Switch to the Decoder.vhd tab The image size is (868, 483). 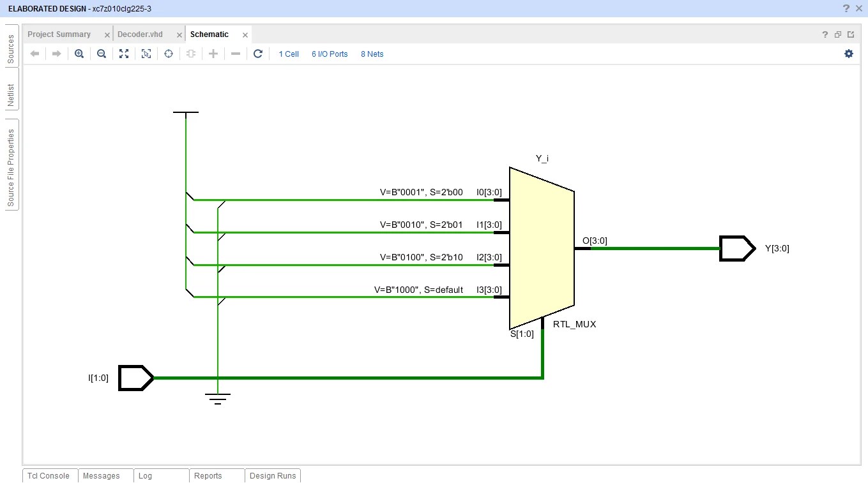click(x=140, y=34)
